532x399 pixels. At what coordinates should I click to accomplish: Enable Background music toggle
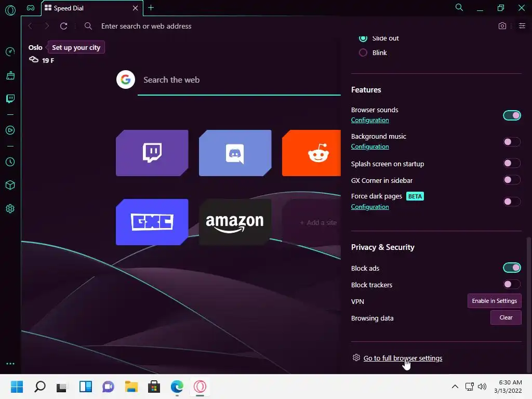coord(512,142)
